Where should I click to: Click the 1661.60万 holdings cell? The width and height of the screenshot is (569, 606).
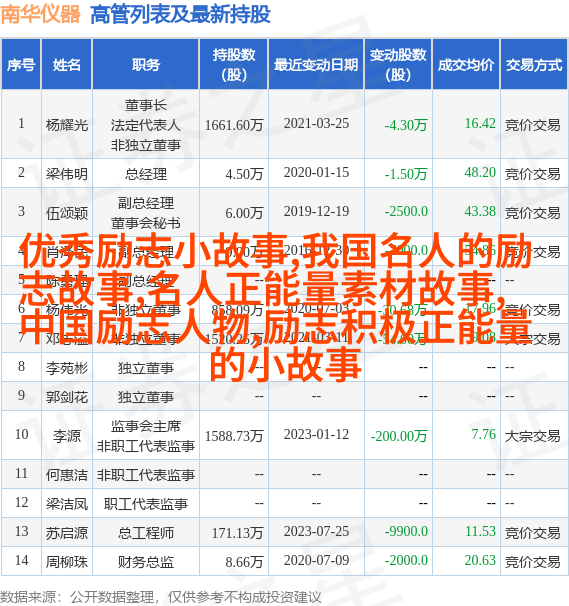234,125
